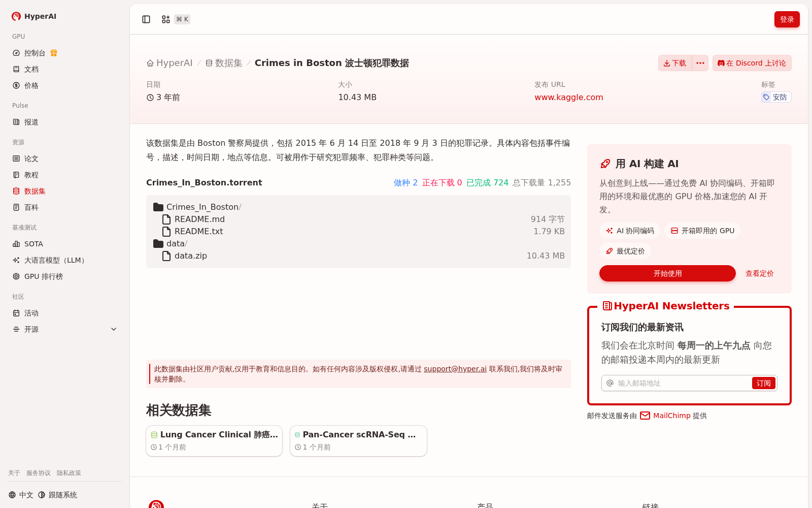
Task: Open 论文 in the sidebar
Action: (65, 158)
